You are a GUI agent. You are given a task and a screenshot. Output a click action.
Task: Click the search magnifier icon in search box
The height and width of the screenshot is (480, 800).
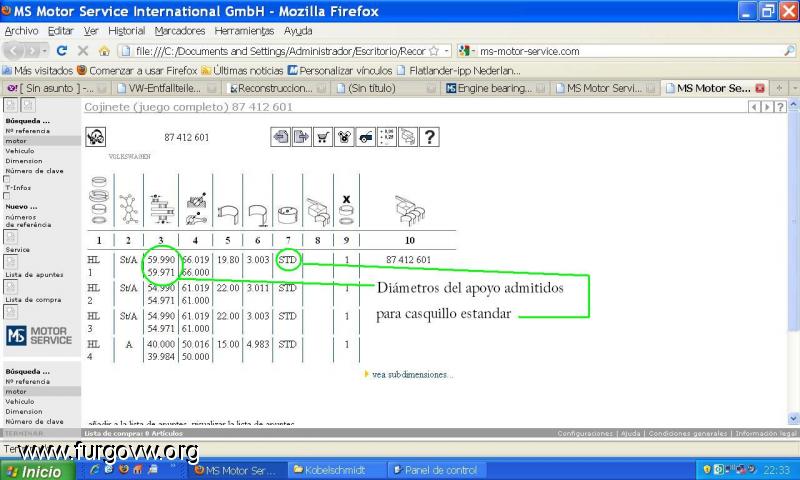[789, 51]
